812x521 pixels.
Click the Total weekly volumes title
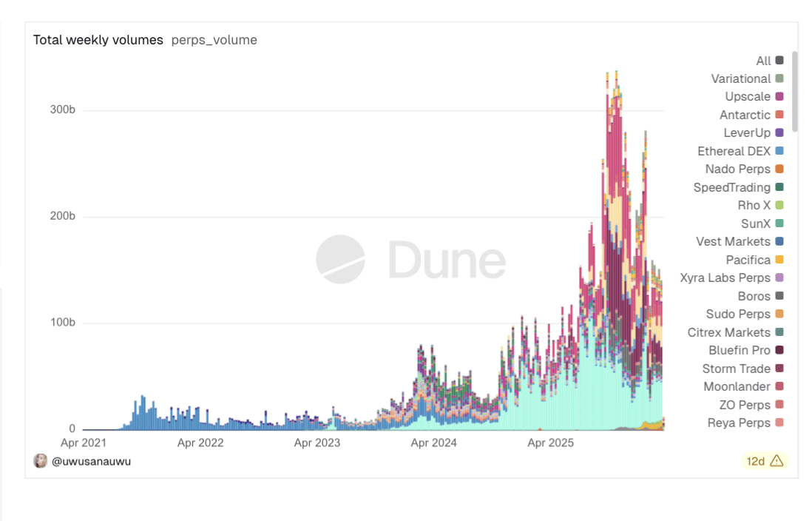click(x=98, y=40)
